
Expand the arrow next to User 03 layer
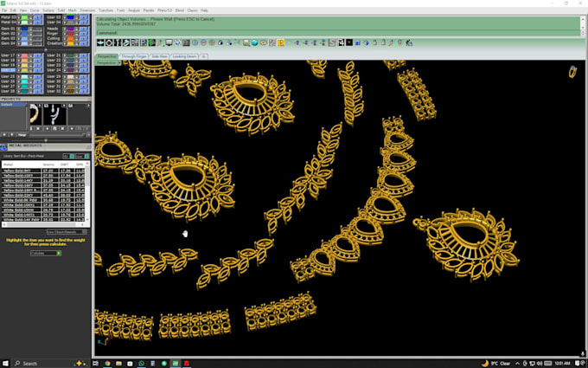click(65, 17)
